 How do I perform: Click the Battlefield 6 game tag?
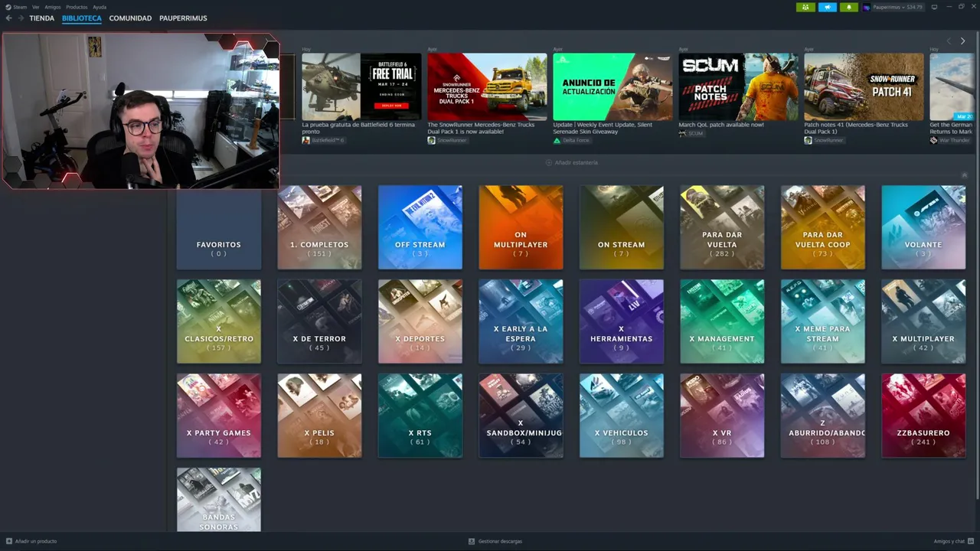point(323,141)
